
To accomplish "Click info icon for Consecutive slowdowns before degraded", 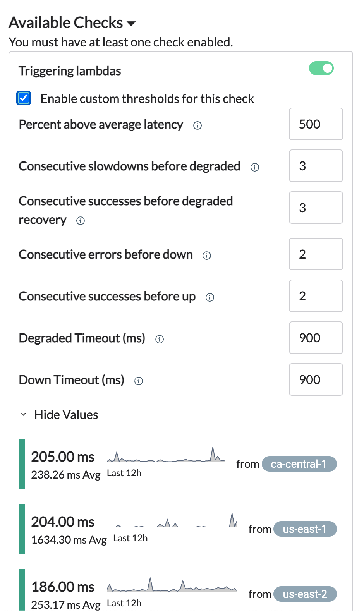I will point(255,167).
